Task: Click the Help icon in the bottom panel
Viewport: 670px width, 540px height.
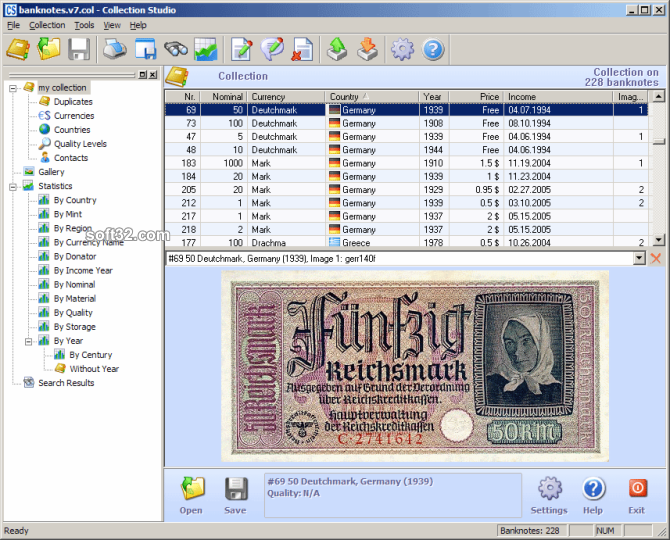Action: (x=593, y=488)
